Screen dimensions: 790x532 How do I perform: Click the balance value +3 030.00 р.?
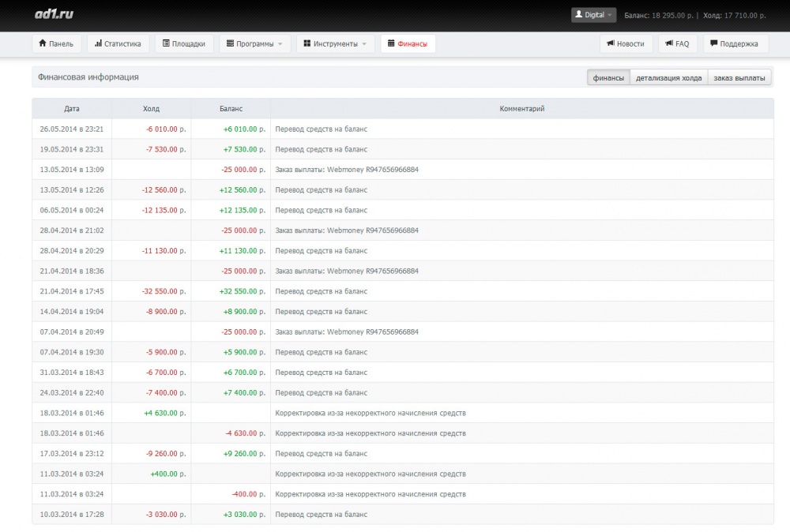[x=244, y=515]
